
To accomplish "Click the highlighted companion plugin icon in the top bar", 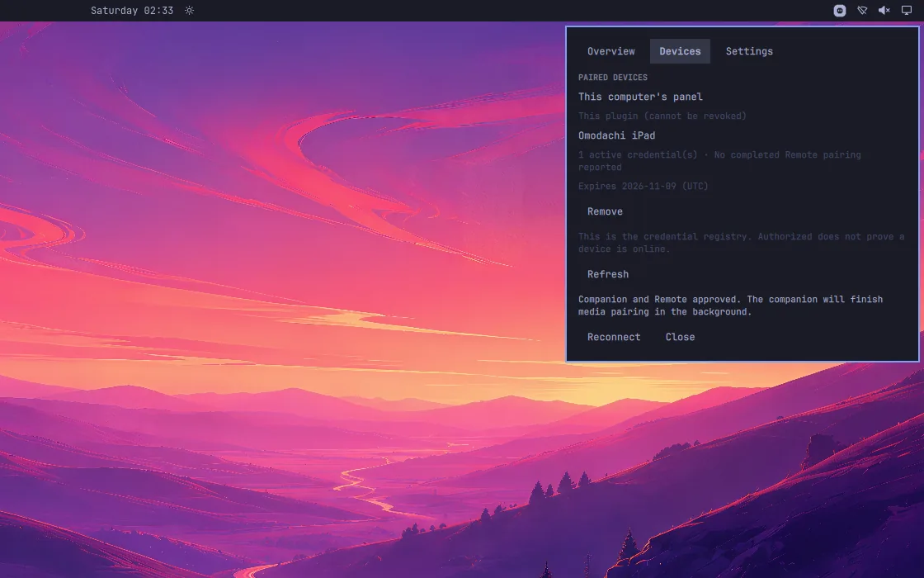I will [x=840, y=11].
